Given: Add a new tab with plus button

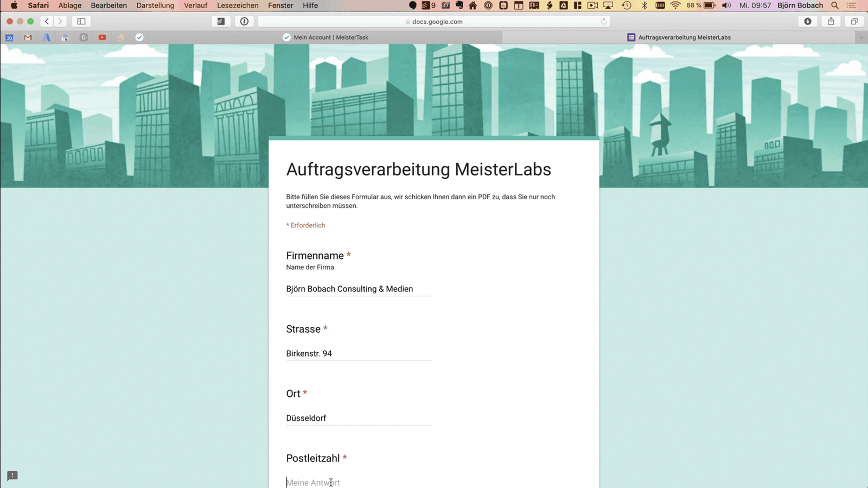Looking at the screenshot, I should (x=861, y=37).
